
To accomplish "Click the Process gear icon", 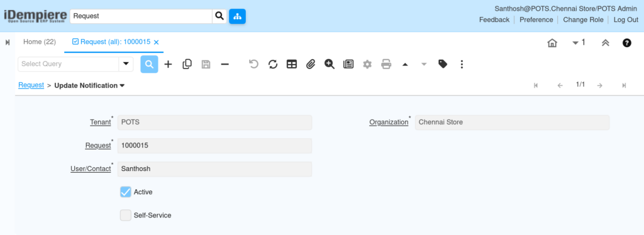I will 367,64.
